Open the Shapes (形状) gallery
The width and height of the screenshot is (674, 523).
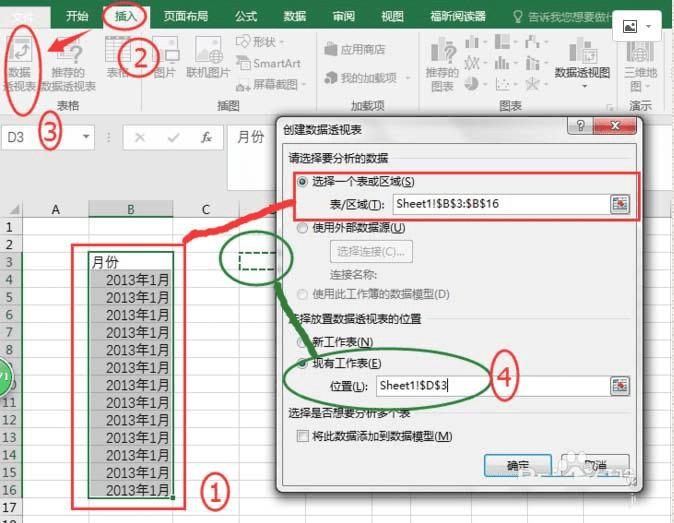click(x=260, y=42)
